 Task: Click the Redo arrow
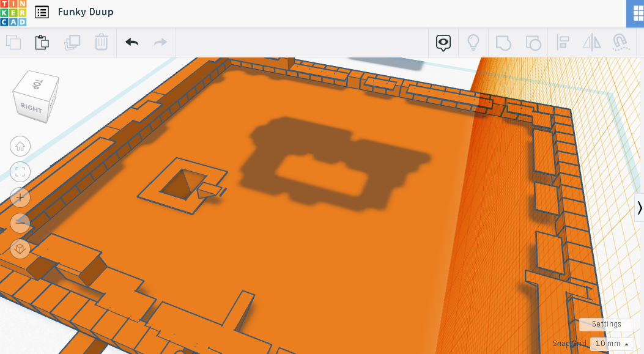160,43
